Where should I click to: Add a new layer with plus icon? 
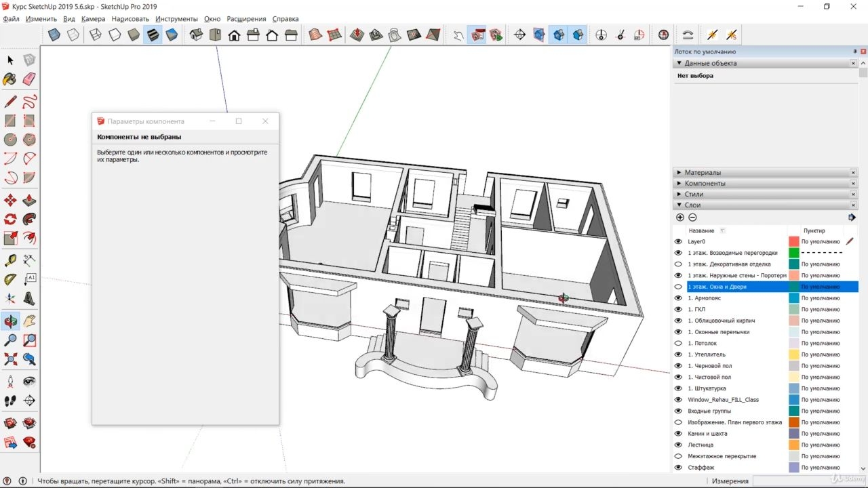680,218
